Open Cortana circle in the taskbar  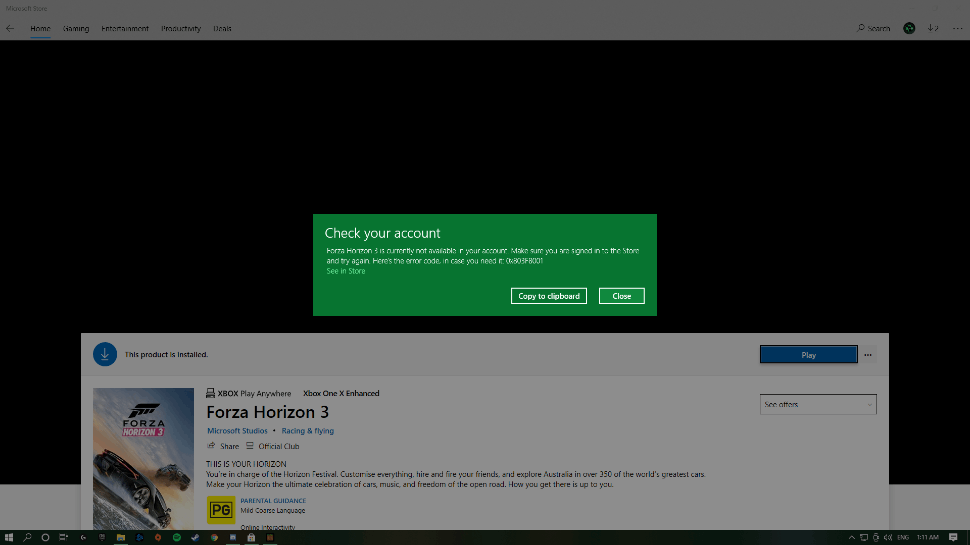[x=45, y=538]
